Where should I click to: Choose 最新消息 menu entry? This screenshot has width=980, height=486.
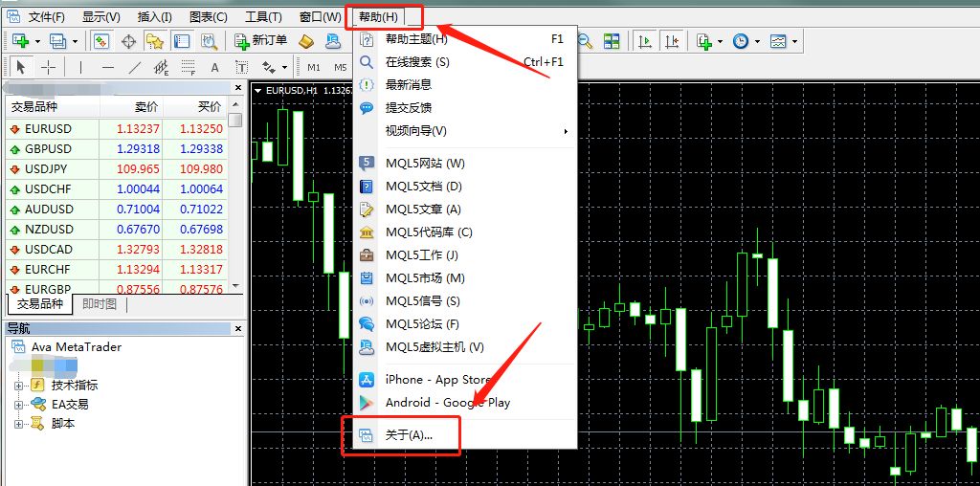coord(464,85)
